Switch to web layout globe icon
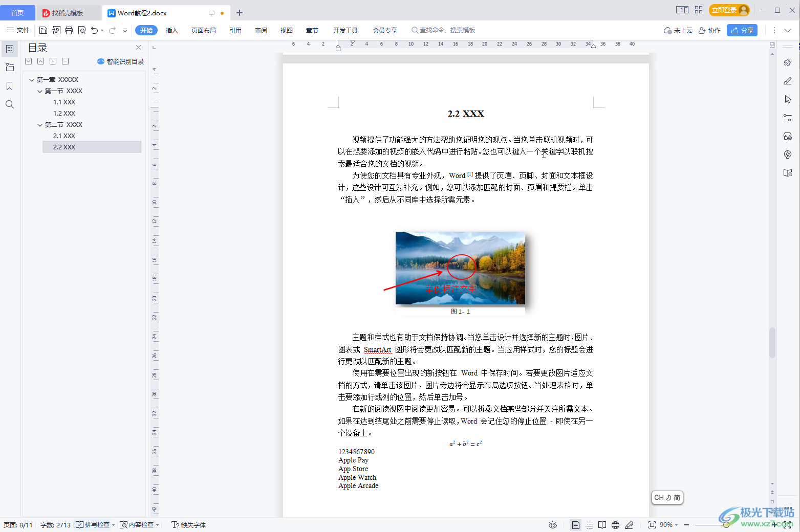This screenshot has width=800, height=532. pos(616,525)
